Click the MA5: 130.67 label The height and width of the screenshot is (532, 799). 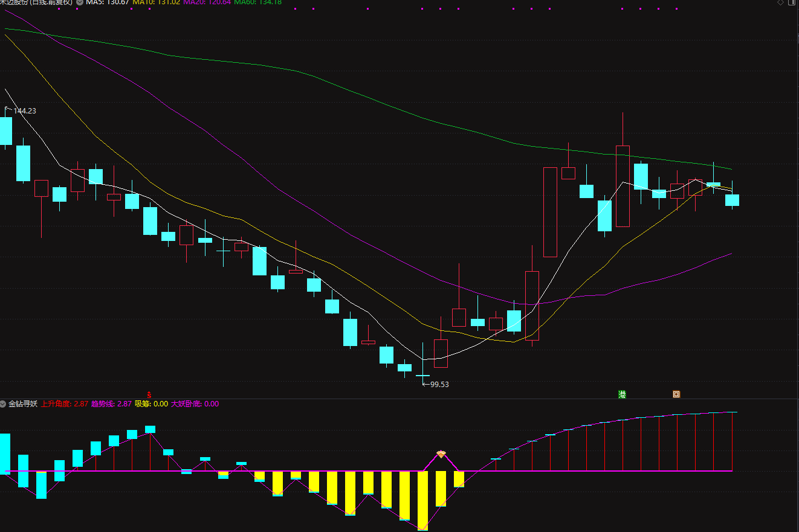(108, 2)
